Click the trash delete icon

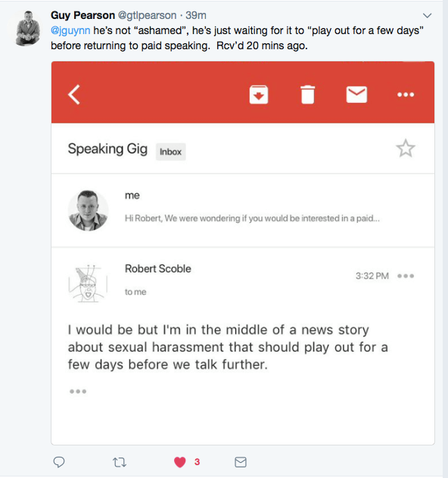click(x=307, y=95)
